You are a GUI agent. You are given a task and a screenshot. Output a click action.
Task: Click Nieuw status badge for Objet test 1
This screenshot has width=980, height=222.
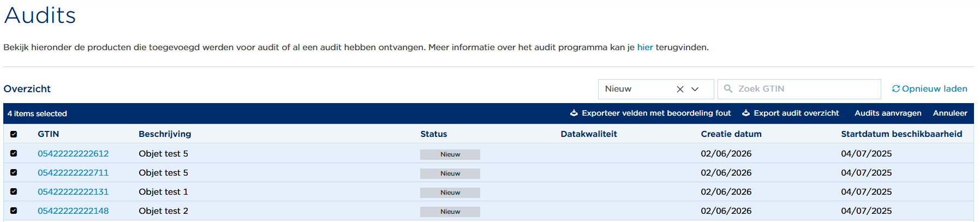tap(450, 193)
